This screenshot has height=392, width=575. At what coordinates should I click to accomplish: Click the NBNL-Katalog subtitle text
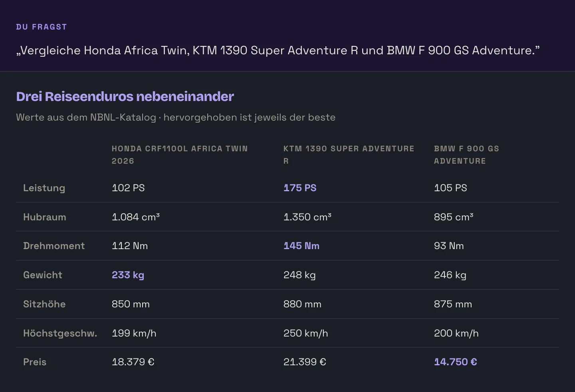coord(176,117)
